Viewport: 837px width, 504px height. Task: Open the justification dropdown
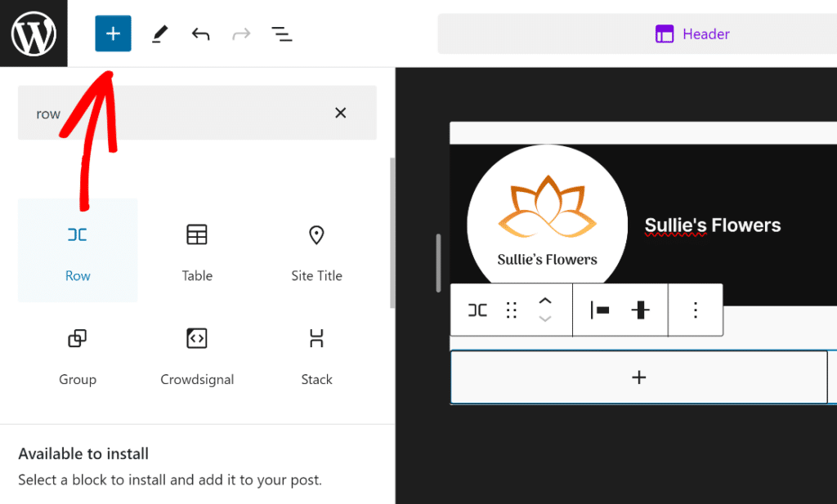tap(600, 310)
